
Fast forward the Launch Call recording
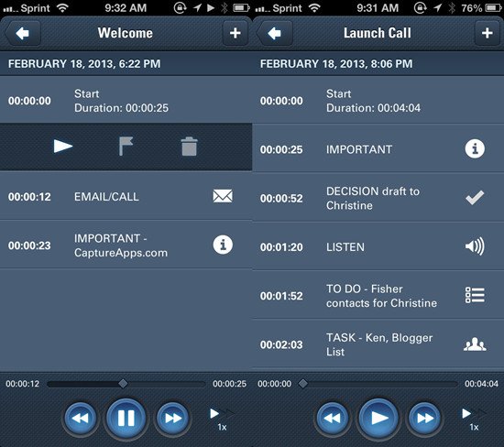click(424, 418)
